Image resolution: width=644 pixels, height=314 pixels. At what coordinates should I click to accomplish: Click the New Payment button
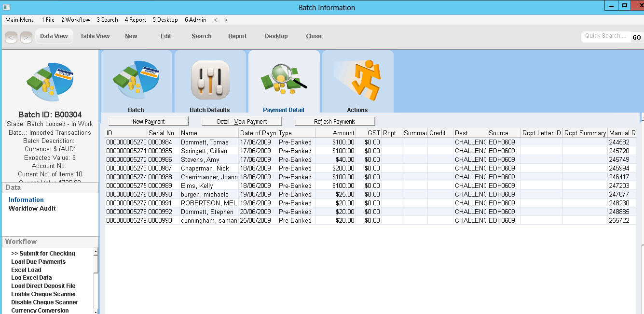149,121
